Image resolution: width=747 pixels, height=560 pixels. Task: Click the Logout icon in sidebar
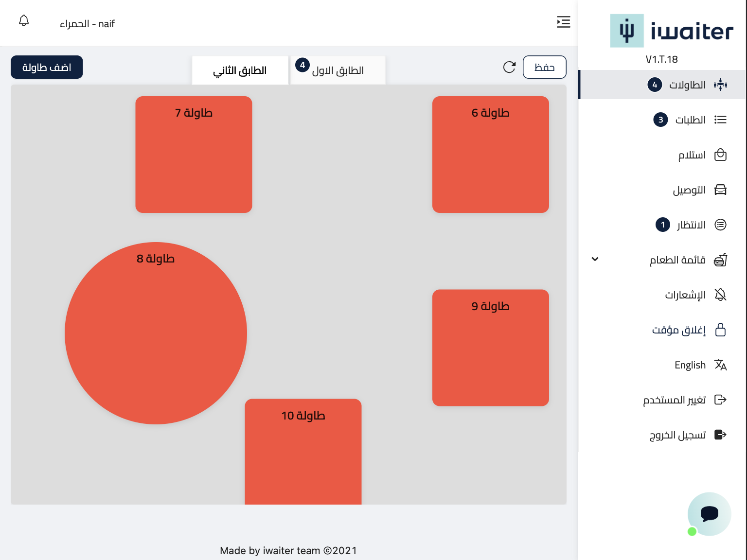pos(720,435)
